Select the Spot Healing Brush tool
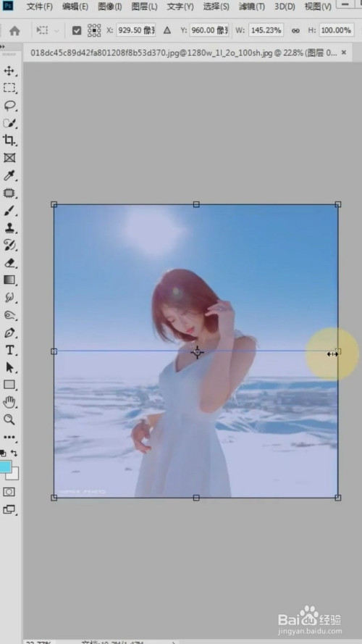Viewport: 362px width, 644px height. [9, 193]
